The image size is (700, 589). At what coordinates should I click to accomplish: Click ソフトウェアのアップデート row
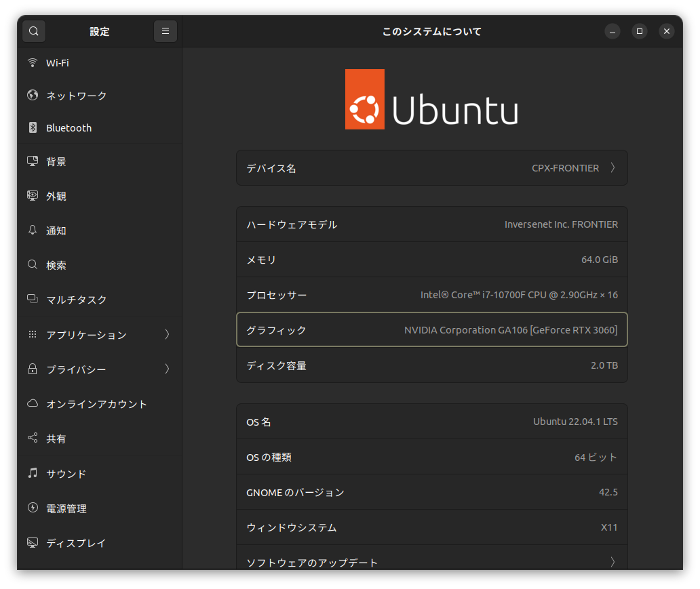click(x=431, y=558)
